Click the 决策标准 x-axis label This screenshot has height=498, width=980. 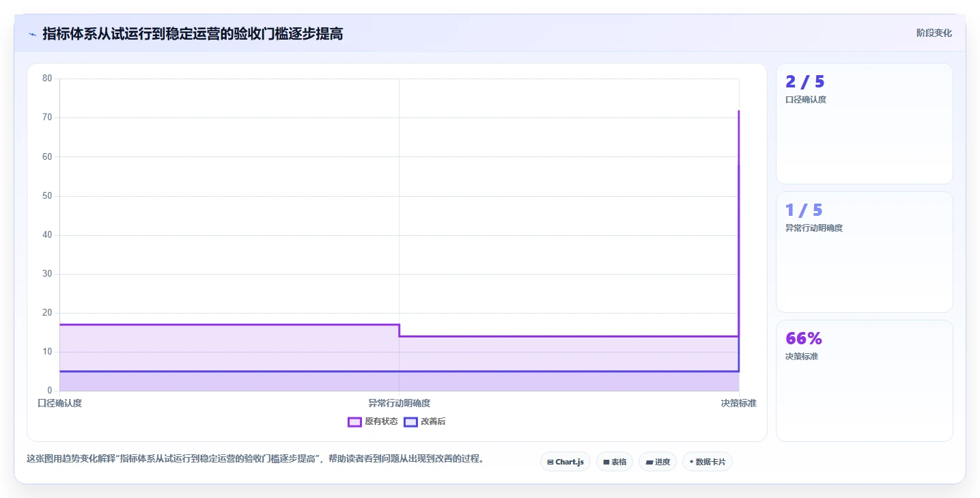738,403
